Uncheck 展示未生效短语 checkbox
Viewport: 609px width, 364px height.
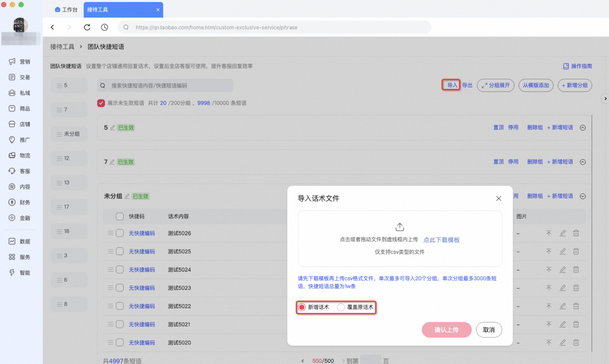click(101, 103)
